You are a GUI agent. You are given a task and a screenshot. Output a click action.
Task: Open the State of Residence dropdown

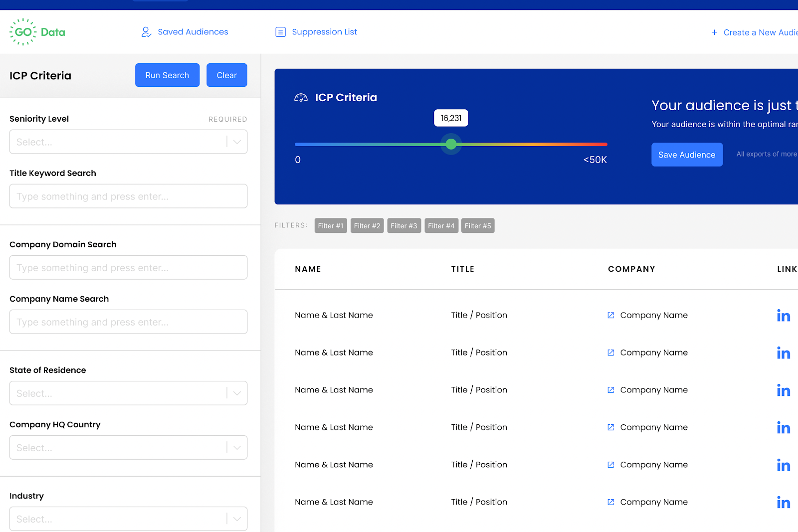pos(128,393)
